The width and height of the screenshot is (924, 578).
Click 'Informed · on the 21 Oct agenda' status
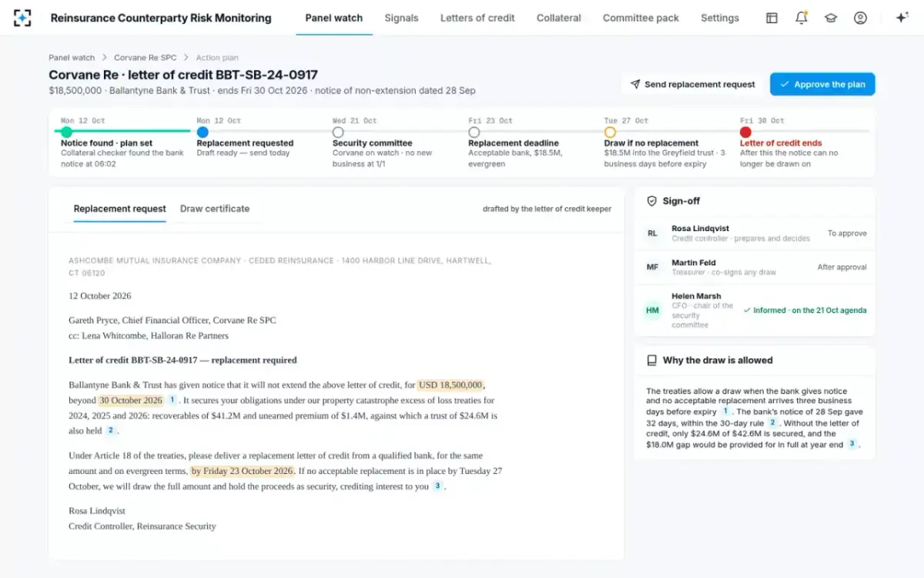coord(805,311)
